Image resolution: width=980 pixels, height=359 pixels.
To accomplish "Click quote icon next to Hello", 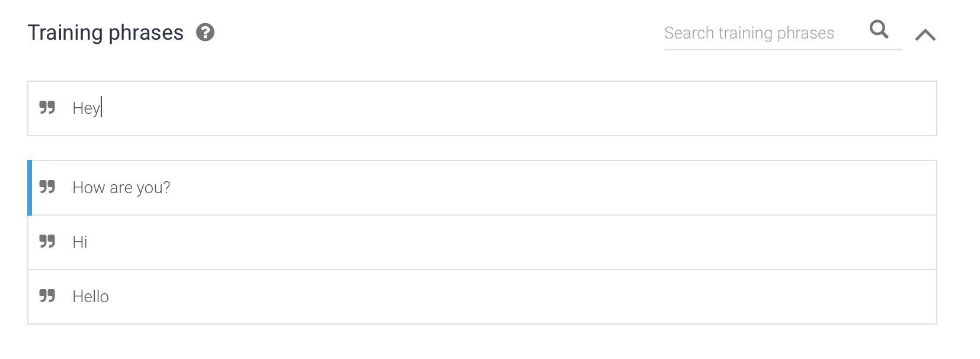I will click(x=47, y=296).
